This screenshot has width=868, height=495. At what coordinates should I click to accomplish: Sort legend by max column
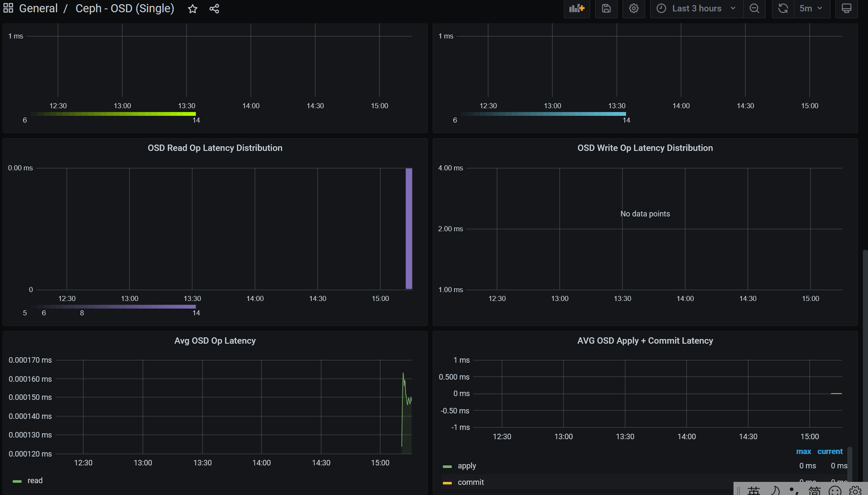tap(803, 451)
